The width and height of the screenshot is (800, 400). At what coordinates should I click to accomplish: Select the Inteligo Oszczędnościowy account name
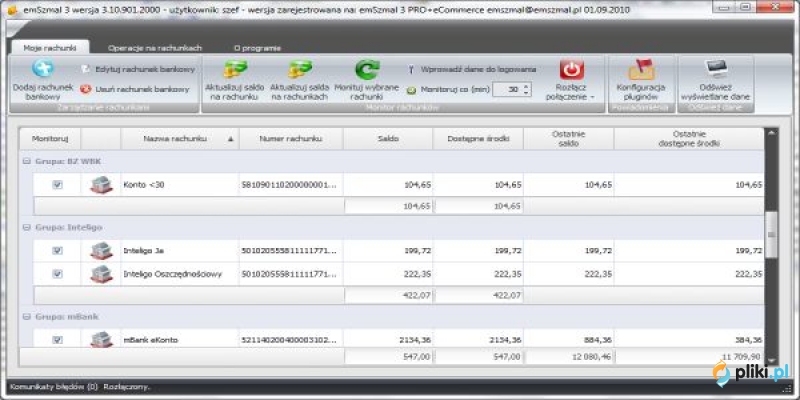coord(172,274)
